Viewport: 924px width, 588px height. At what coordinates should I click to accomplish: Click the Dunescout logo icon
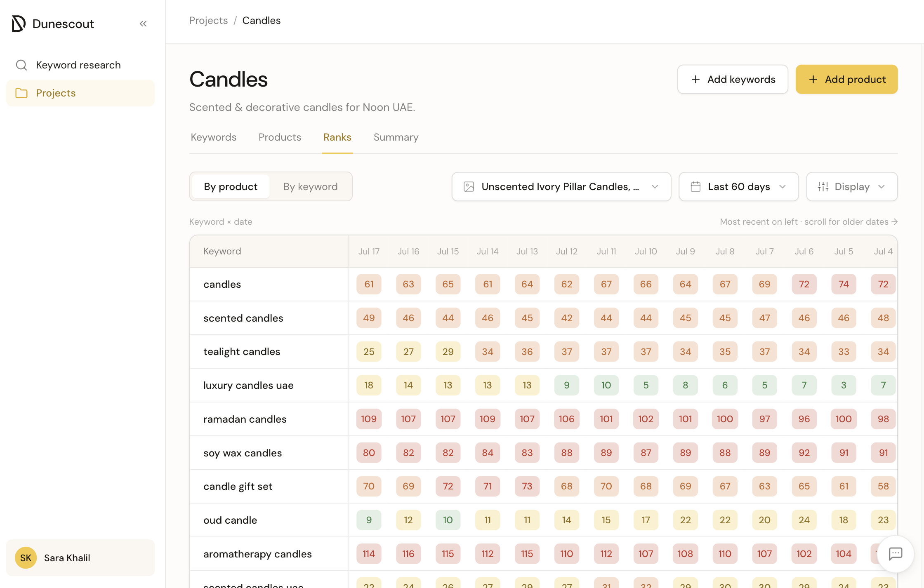[x=19, y=24]
